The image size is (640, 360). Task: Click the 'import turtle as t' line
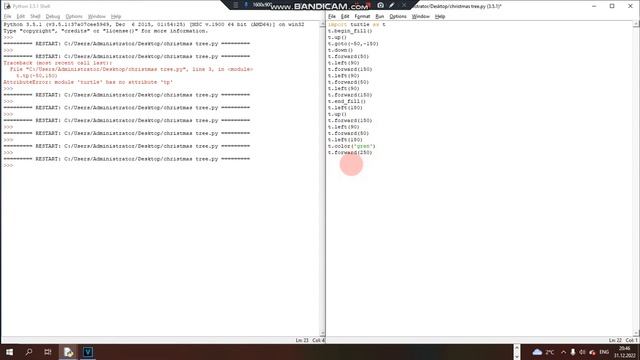coord(357,24)
